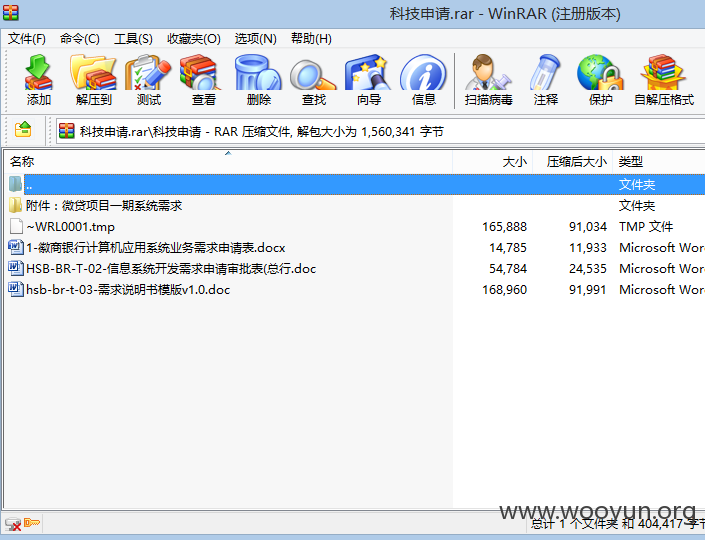
Task: Click the 删除 (Delete) trash icon
Action: (258, 72)
